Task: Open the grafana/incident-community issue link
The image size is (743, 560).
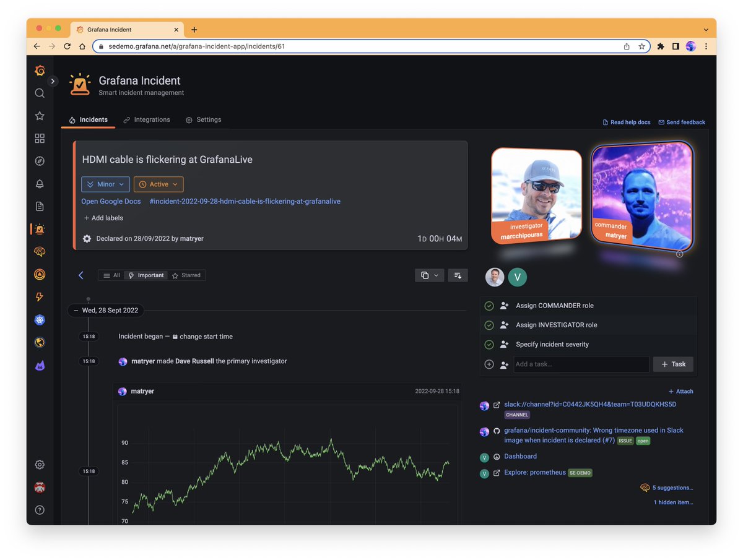Action: tap(594, 435)
